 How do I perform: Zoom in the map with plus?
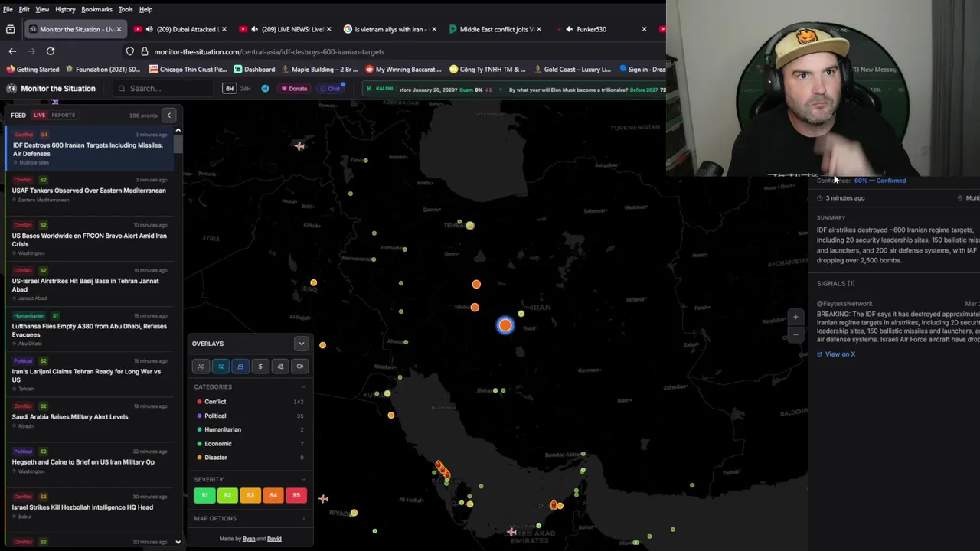[795, 317]
